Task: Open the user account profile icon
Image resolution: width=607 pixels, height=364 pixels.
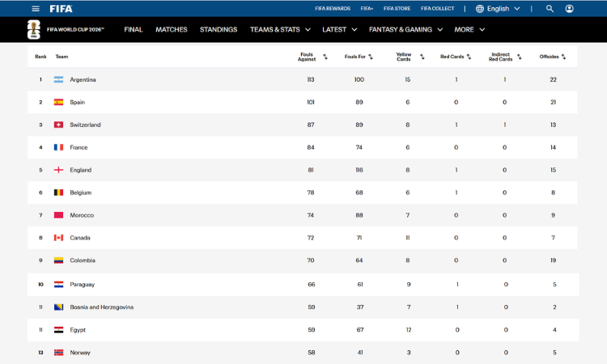Action: click(569, 9)
